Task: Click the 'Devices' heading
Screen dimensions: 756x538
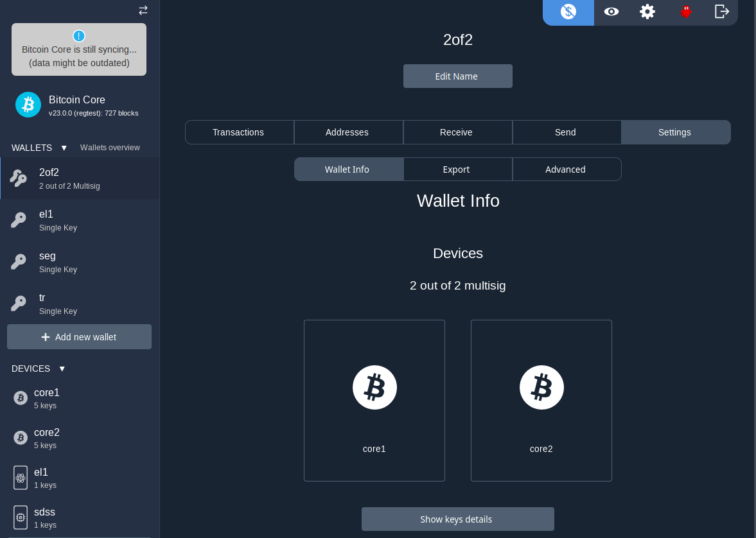Action: [457, 253]
